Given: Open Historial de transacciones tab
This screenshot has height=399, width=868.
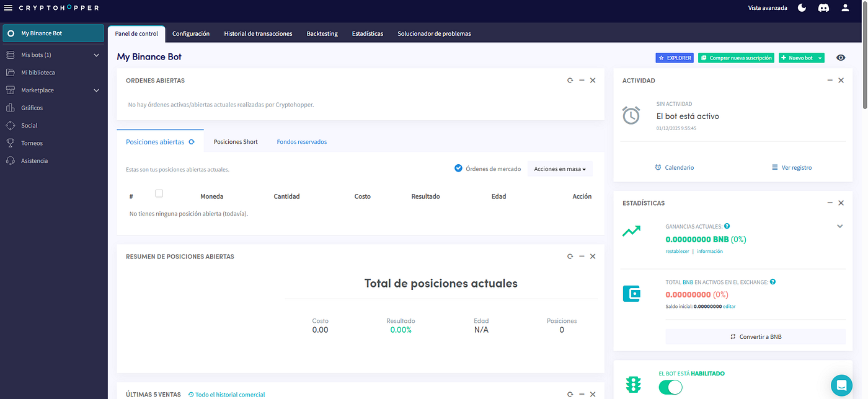Looking at the screenshot, I should 258,33.
